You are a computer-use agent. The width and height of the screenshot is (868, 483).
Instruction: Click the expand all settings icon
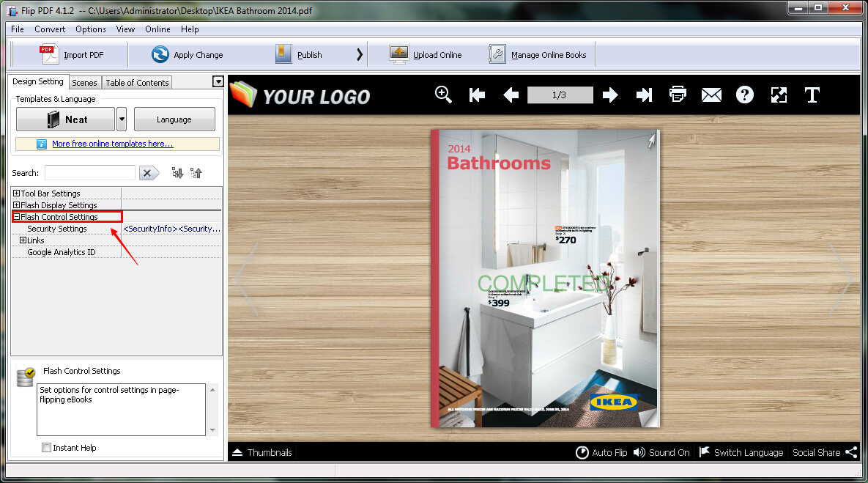click(x=177, y=173)
